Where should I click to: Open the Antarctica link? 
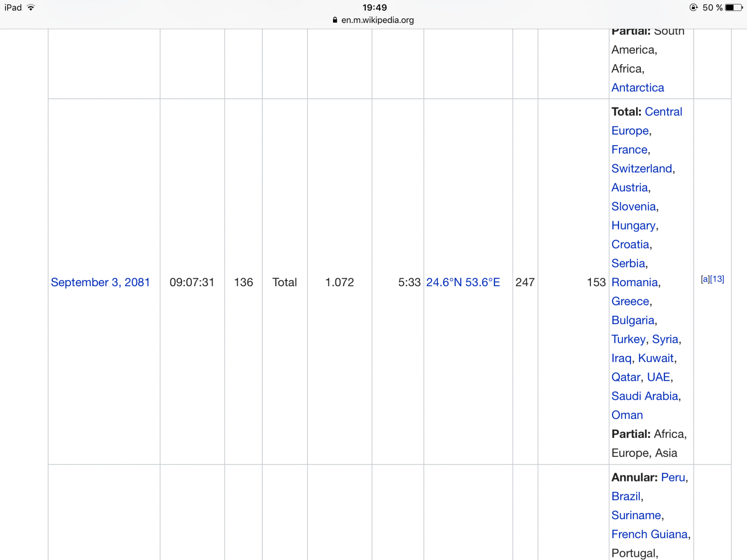638,87
